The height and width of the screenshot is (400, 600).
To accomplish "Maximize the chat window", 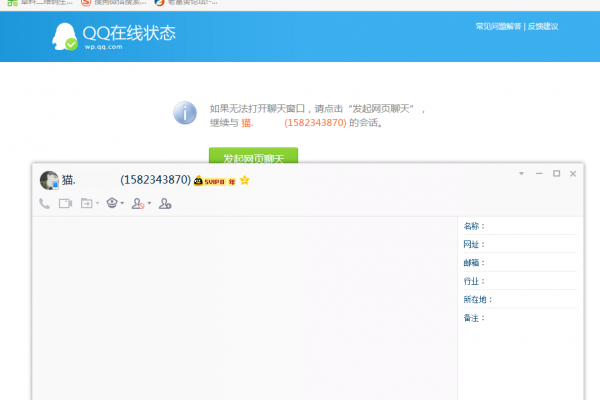I will [x=556, y=174].
